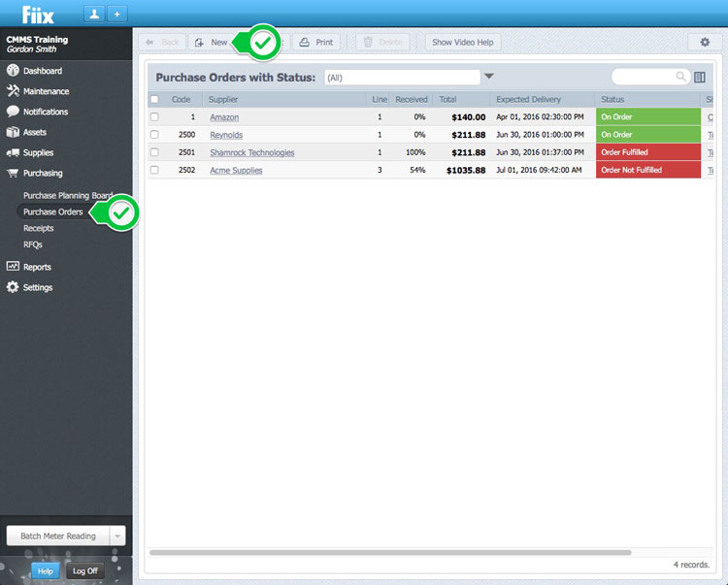Click the Settings gear icon in sidebar
Screen dimensions: 728x585
(13, 287)
